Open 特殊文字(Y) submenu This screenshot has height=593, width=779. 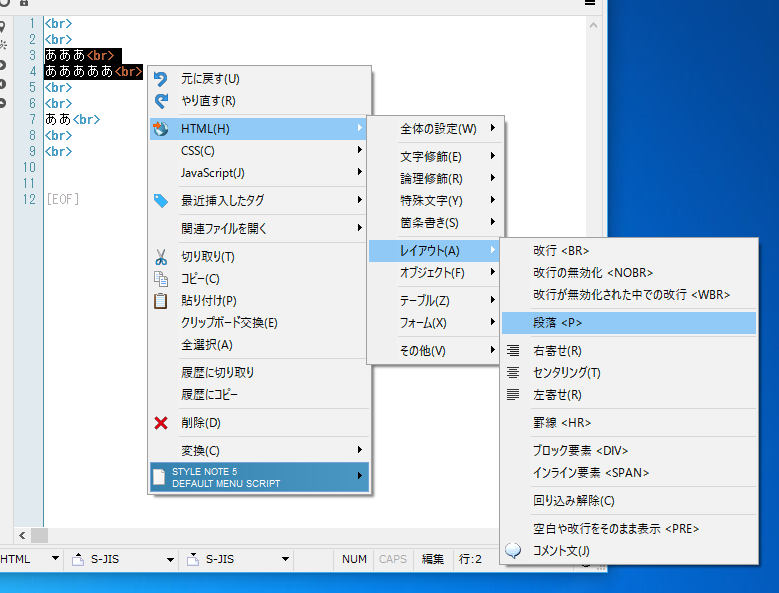tap(435, 201)
